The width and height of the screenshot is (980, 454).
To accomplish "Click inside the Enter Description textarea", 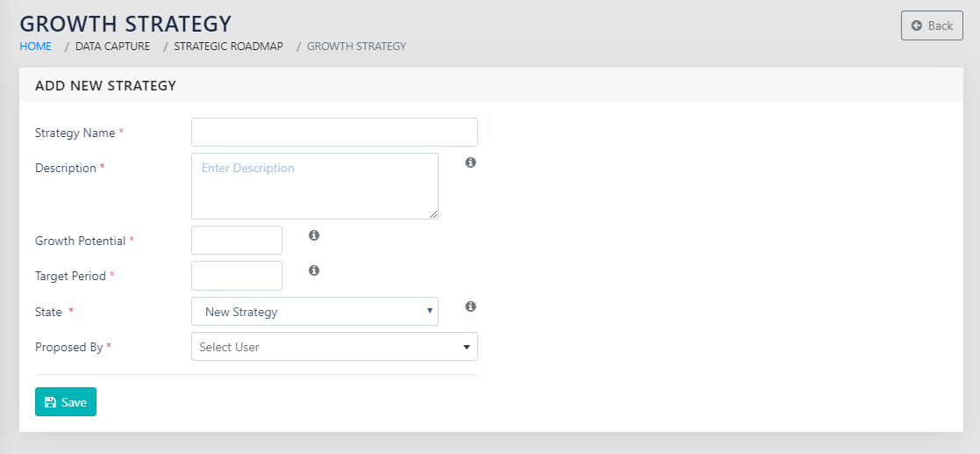I will (x=314, y=186).
